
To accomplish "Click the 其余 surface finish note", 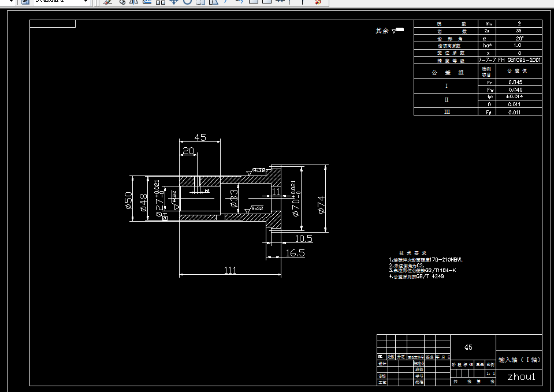I will point(389,31).
